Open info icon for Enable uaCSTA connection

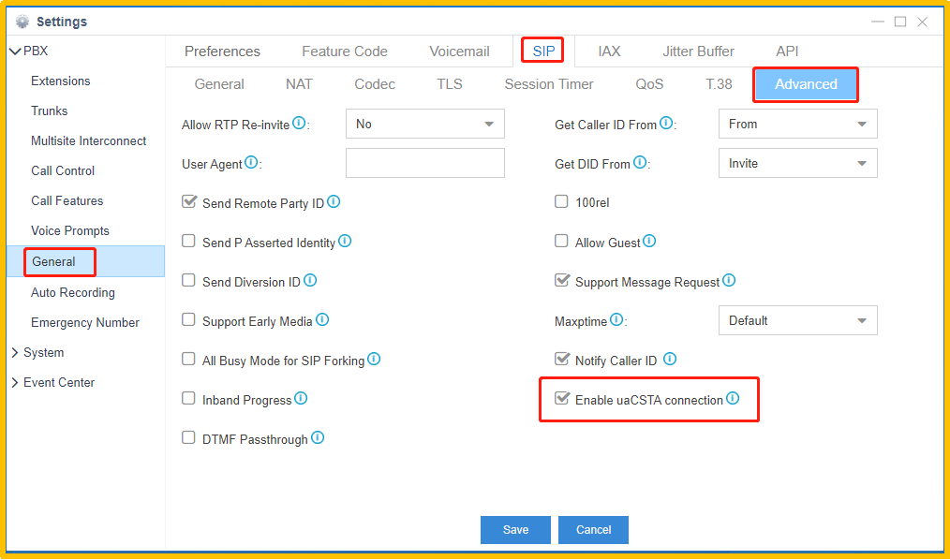point(733,398)
